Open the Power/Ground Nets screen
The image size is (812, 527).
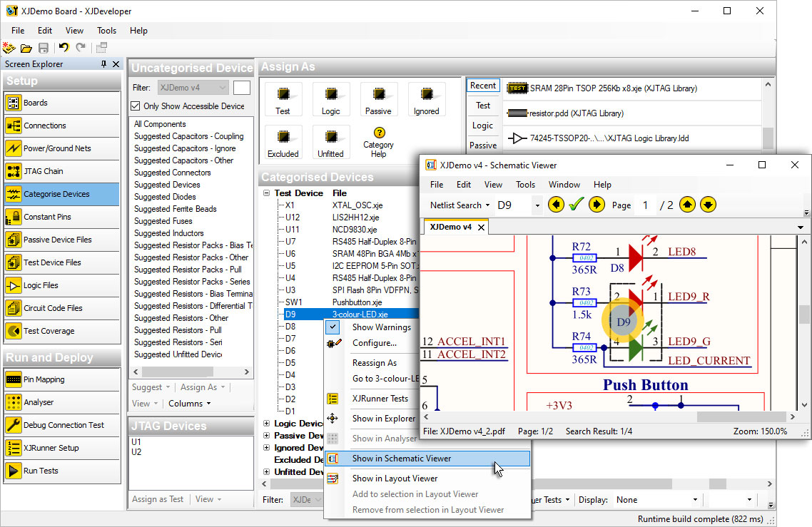pyautogui.click(x=62, y=148)
